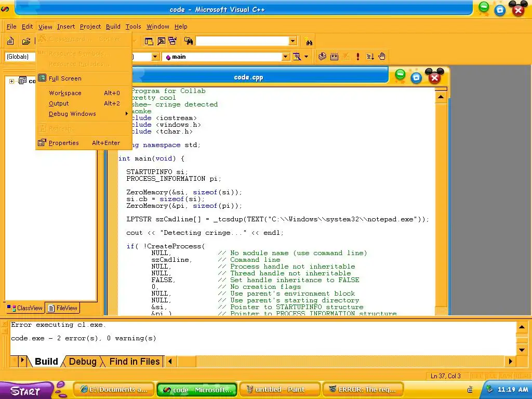Click the keyboard icon in system tray

point(470,390)
